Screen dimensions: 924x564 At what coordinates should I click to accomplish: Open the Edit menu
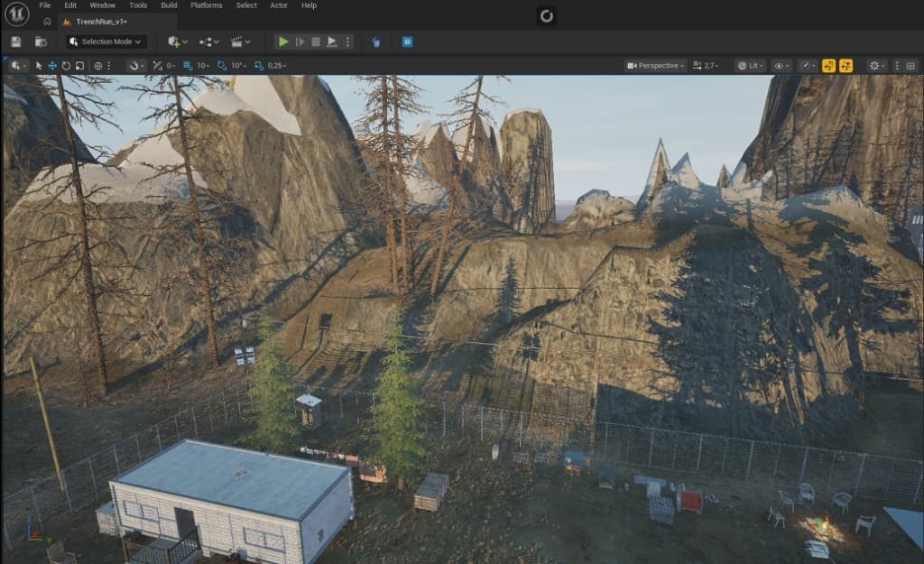(70, 5)
